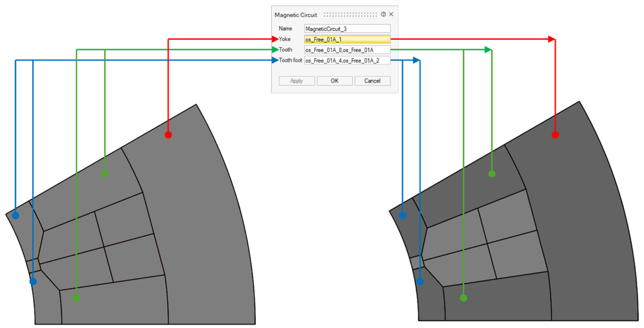Select the highlighted Yoke input field
Screen dimensions: 644x328
click(347, 39)
